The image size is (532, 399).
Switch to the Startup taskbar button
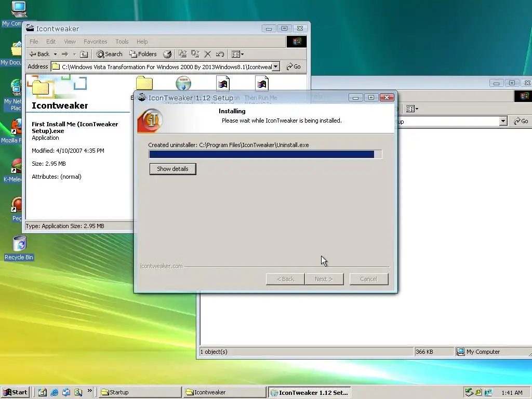[x=140, y=392]
